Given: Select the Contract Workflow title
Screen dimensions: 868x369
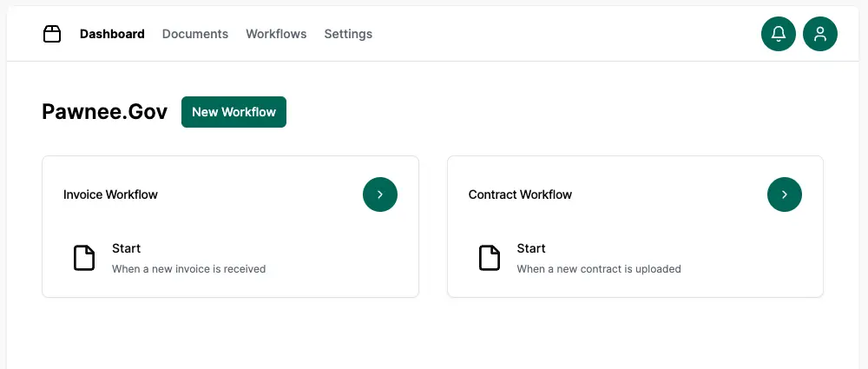Looking at the screenshot, I should [520, 194].
